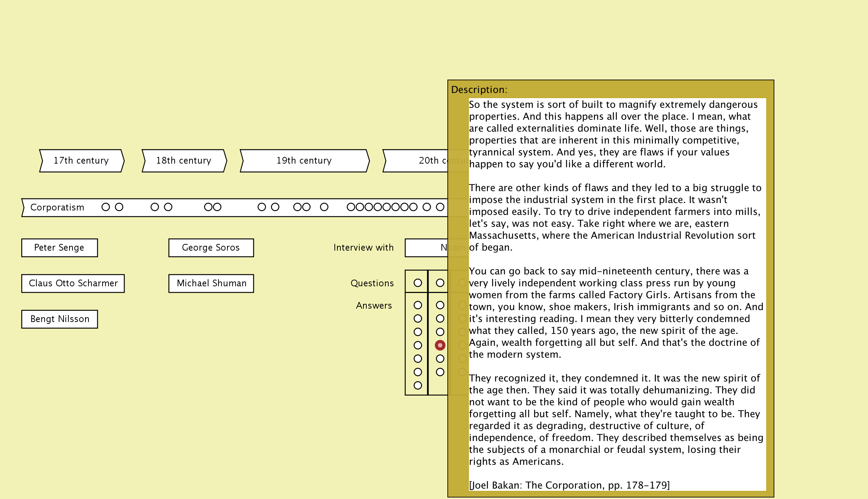
Task: Select Michael Shuman box
Action: click(x=211, y=283)
